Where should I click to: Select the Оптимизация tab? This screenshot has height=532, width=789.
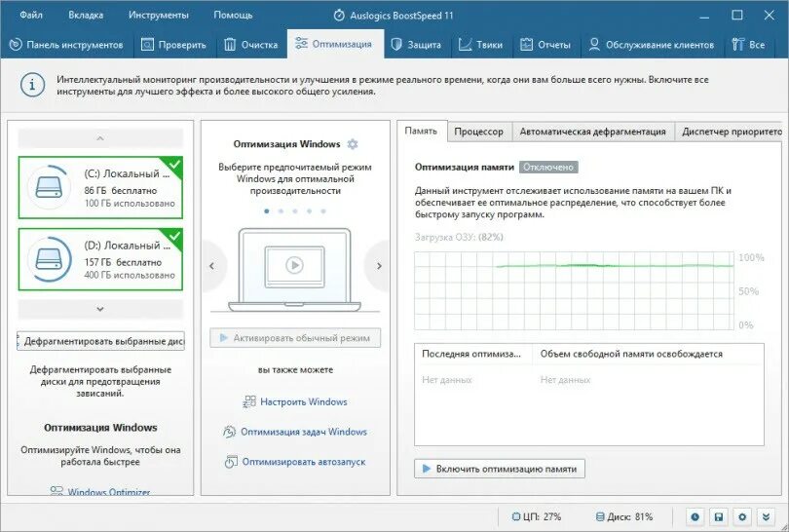[x=335, y=44]
